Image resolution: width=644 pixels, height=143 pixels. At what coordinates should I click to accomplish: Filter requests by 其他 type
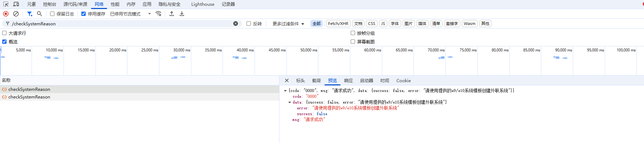click(485, 24)
